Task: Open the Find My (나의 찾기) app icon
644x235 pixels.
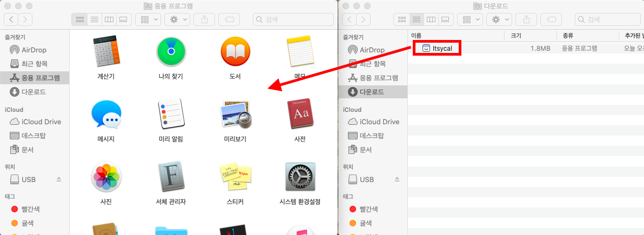Action: click(x=171, y=52)
